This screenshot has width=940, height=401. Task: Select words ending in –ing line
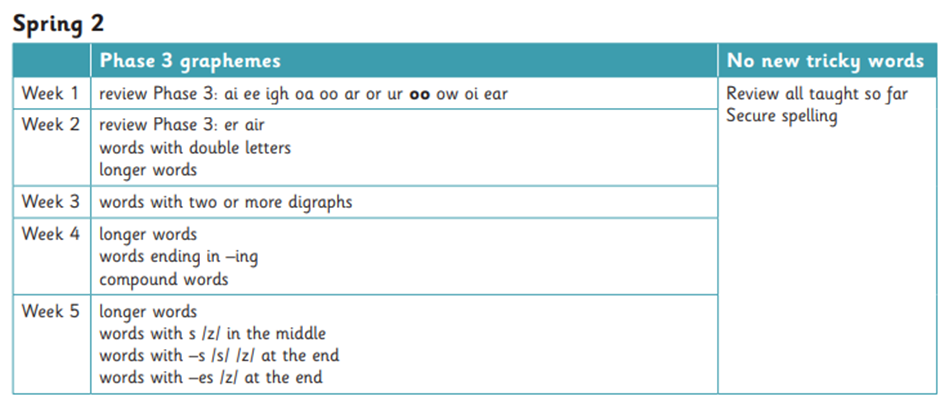[x=179, y=257]
